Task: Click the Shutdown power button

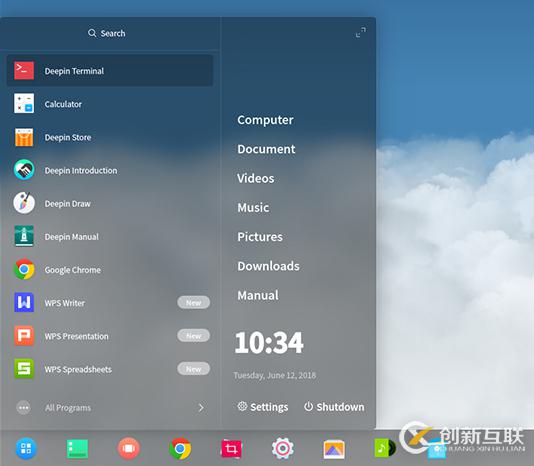Action: click(x=334, y=407)
